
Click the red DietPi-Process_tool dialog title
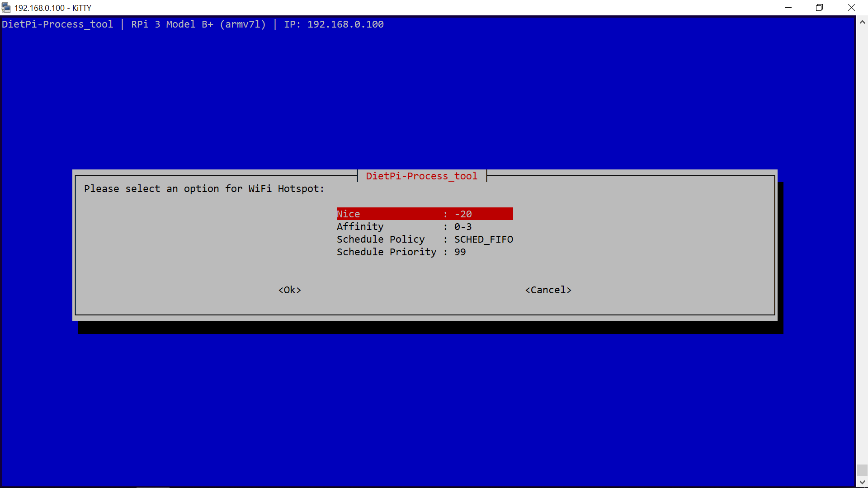tap(421, 176)
